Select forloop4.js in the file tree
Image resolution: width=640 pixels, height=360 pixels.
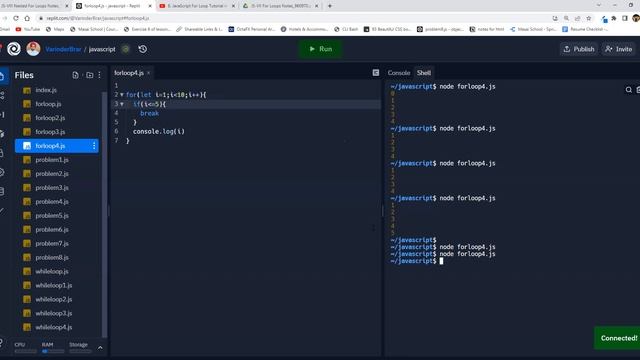pyautogui.click(x=57, y=146)
